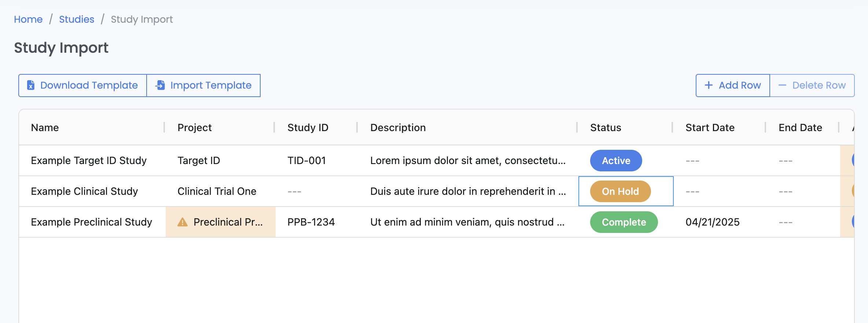
Task: Click the Example Target ID Study name cell
Action: [x=89, y=160]
